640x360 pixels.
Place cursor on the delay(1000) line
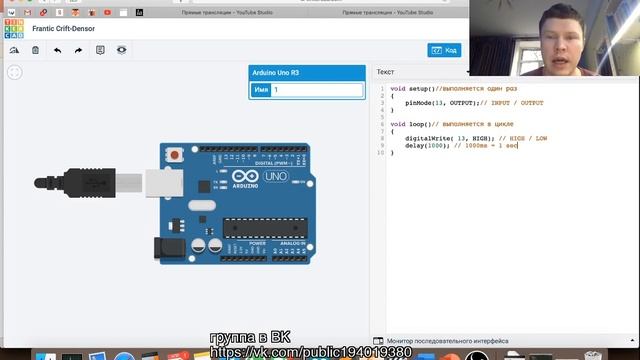(x=461, y=145)
